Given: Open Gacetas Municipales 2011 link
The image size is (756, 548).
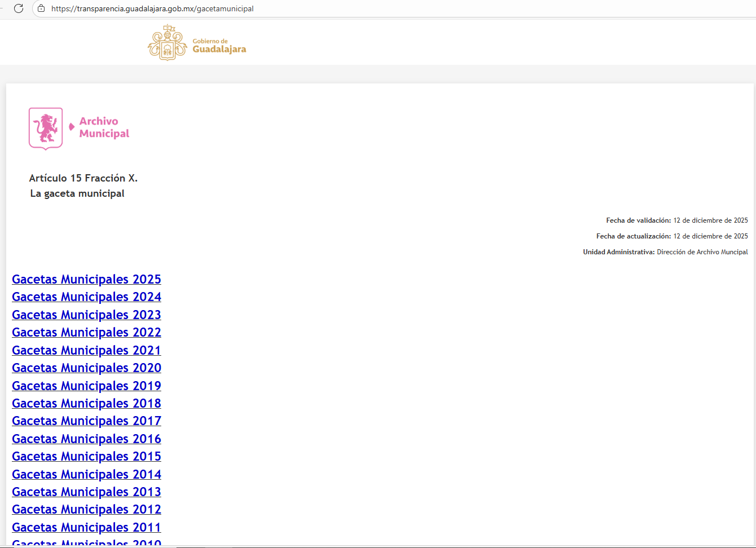Looking at the screenshot, I should click(86, 527).
